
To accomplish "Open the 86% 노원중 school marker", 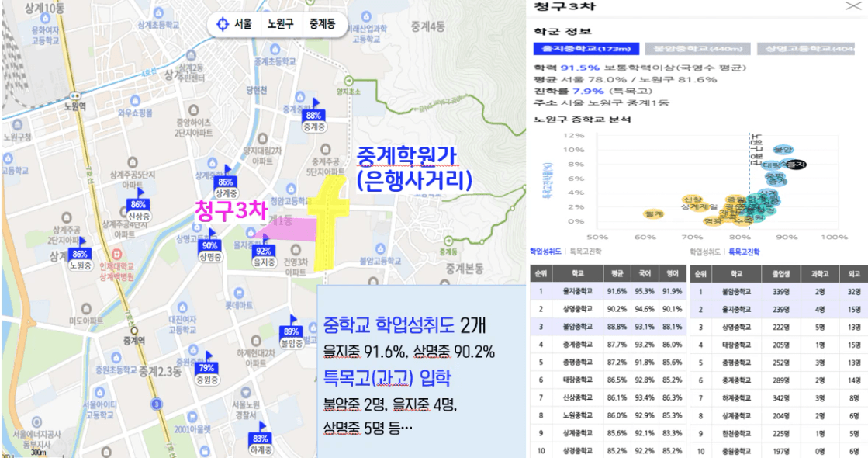I will [x=80, y=255].
